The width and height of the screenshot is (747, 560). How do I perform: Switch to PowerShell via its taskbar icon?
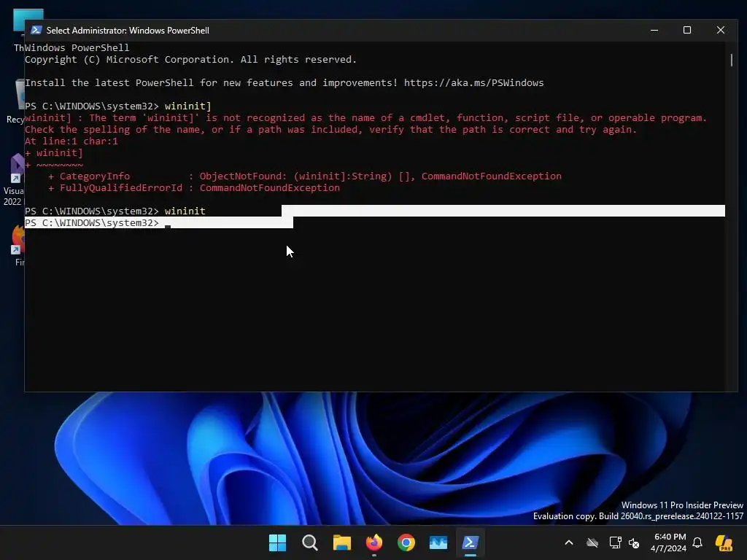[x=471, y=542]
